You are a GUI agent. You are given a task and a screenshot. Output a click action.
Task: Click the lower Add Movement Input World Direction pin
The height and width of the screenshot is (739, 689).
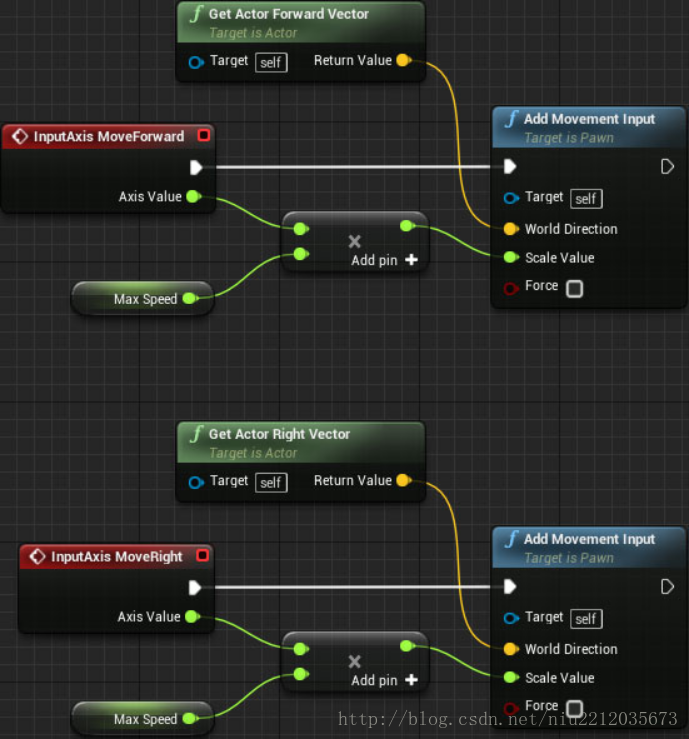(x=511, y=649)
